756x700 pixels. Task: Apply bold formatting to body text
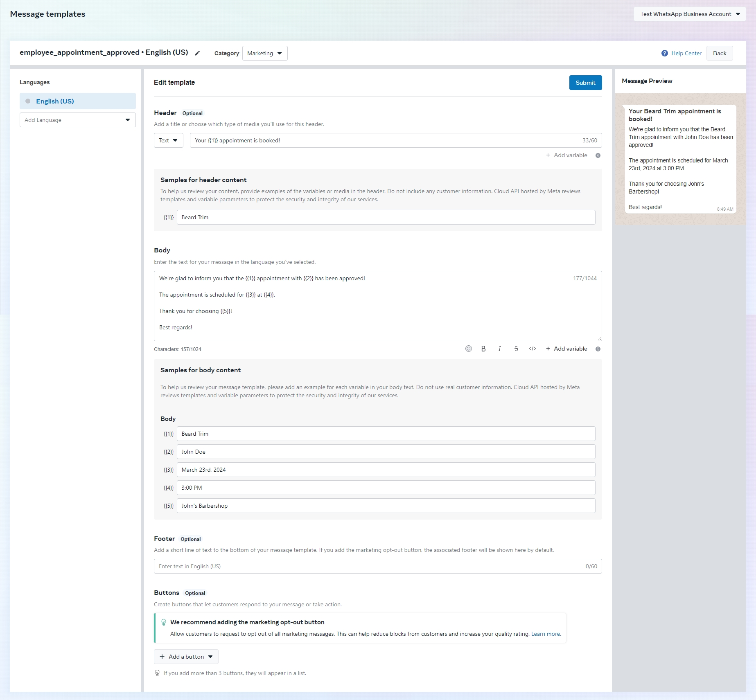(x=483, y=349)
